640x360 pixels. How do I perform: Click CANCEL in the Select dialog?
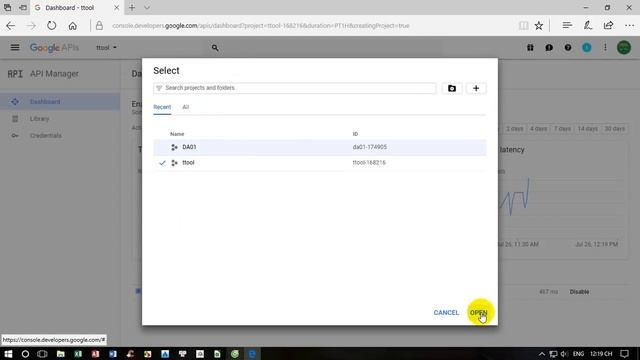(446, 313)
